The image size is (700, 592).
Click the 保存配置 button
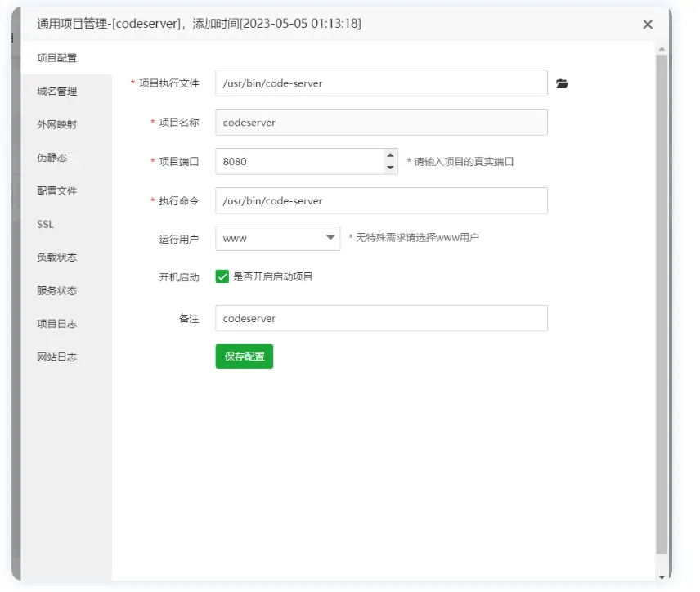click(x=244, y=357)
